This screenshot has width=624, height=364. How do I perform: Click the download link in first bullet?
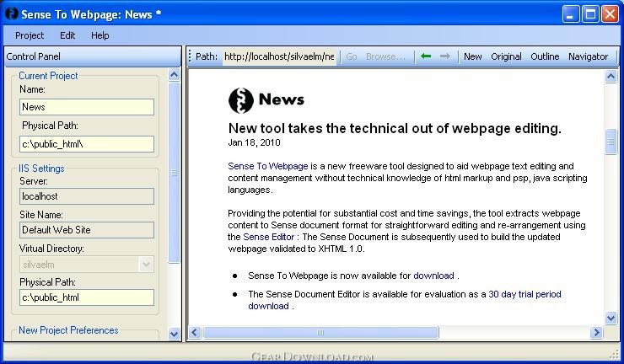point(433,276)
